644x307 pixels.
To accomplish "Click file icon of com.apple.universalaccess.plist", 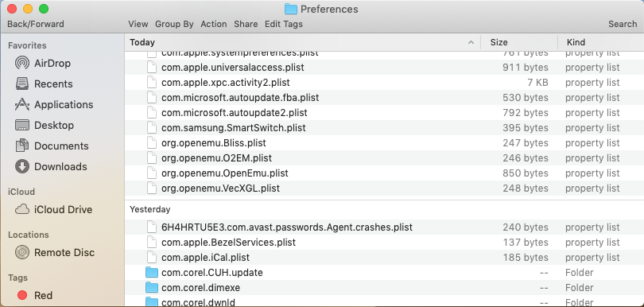I will (152, 68).
